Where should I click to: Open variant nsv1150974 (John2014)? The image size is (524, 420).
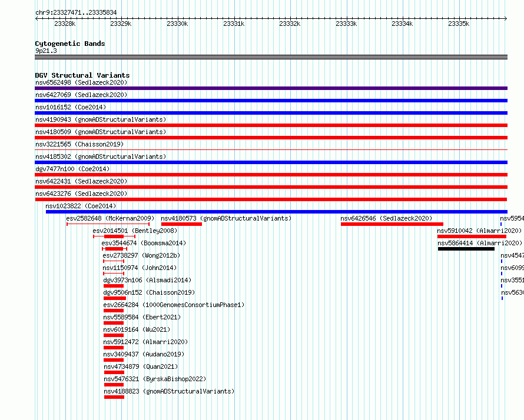[x=140, y=268]
